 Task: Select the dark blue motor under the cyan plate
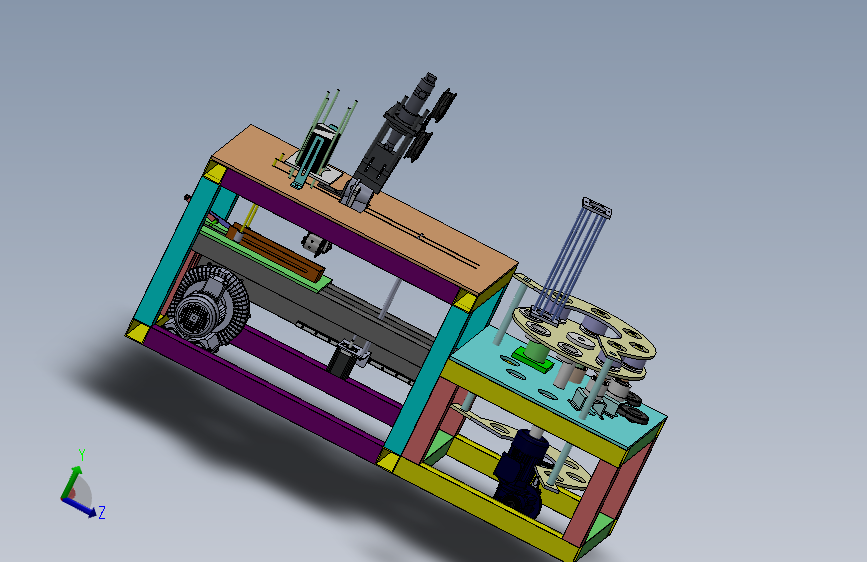click(x=519, y=473)
